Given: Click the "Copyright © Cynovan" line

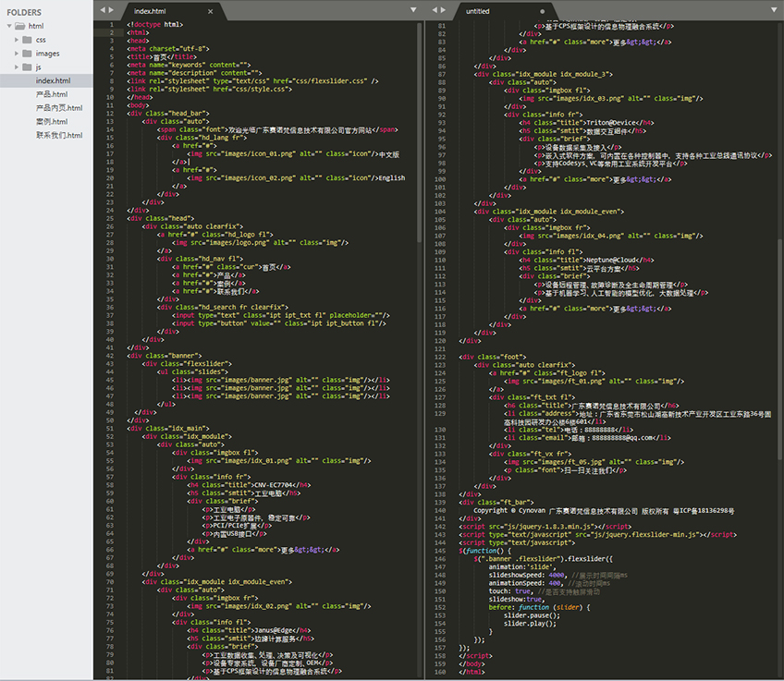Looking at the screenshot, I should click(x=604, y=511).
